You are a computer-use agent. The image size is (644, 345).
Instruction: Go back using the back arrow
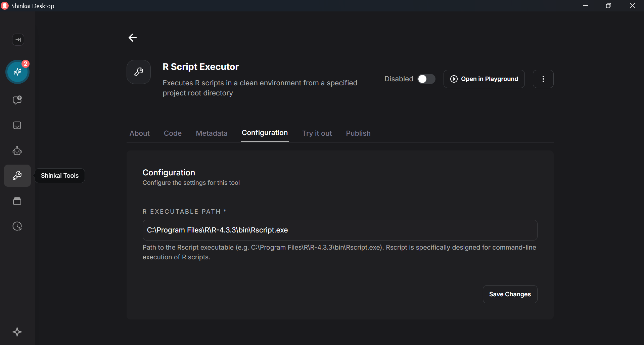132,37
